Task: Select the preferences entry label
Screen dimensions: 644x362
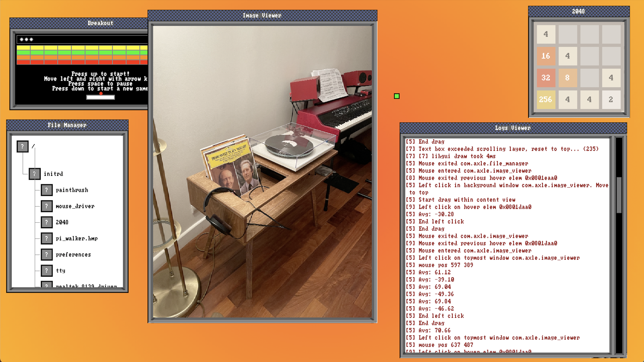Action: 73,255
